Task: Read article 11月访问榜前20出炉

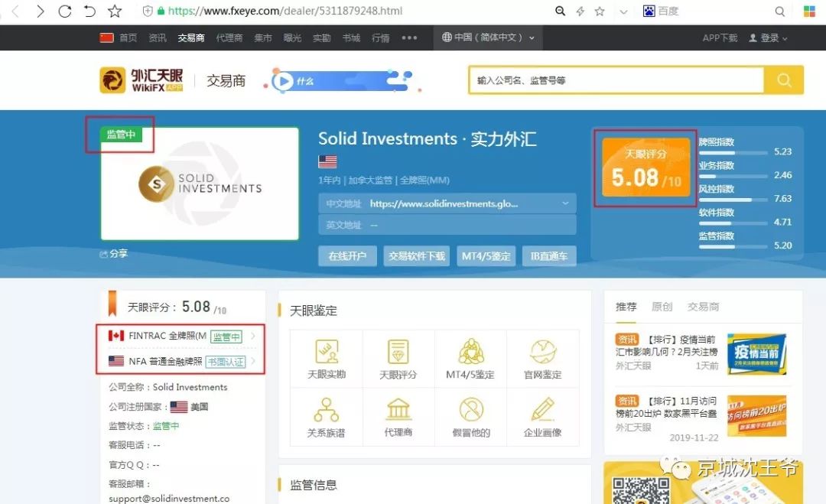Action: tap(666, 407)
